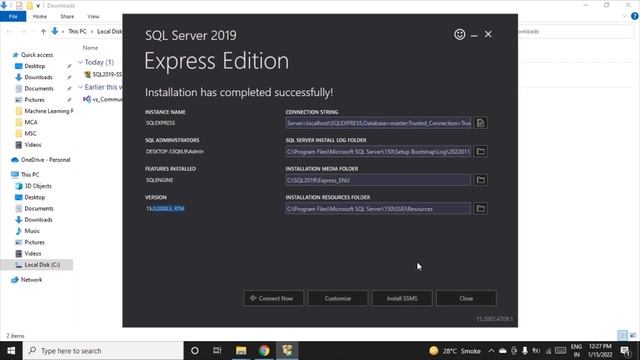Open the File tab in File Explorer
The image size is (640, 360).
click(x=13, y=16)
